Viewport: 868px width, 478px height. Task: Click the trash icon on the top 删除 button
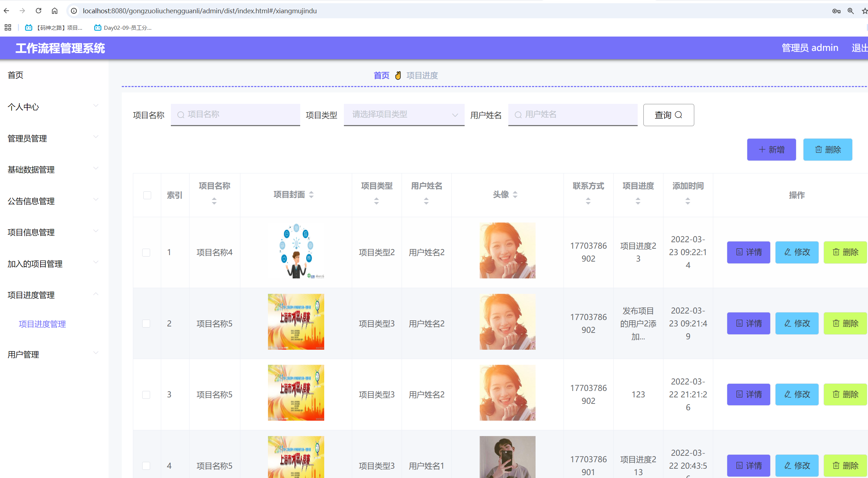coord(818,149)
